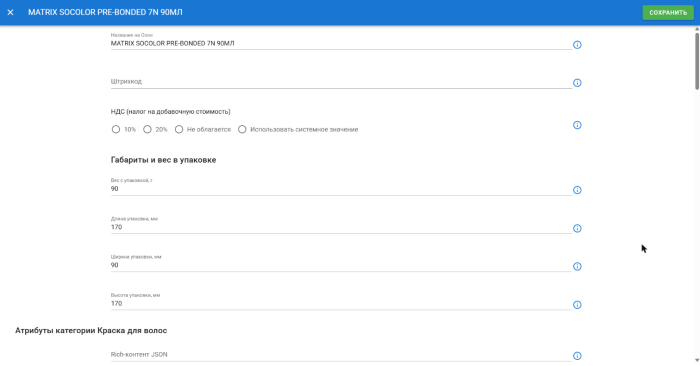Click the Габариты и вес в упаковке heading
Viewport: 700px width, 366px height.
pyautogui.click(x=163, y=160)
